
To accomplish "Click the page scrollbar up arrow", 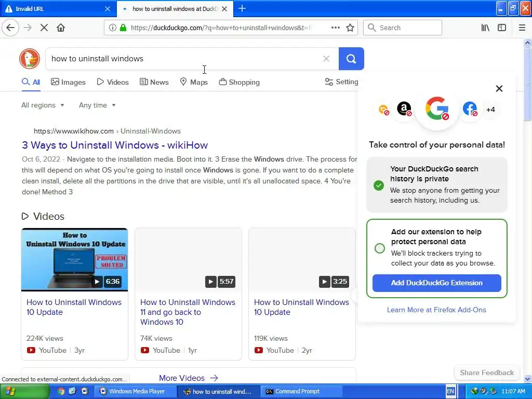I will point(527,43).
